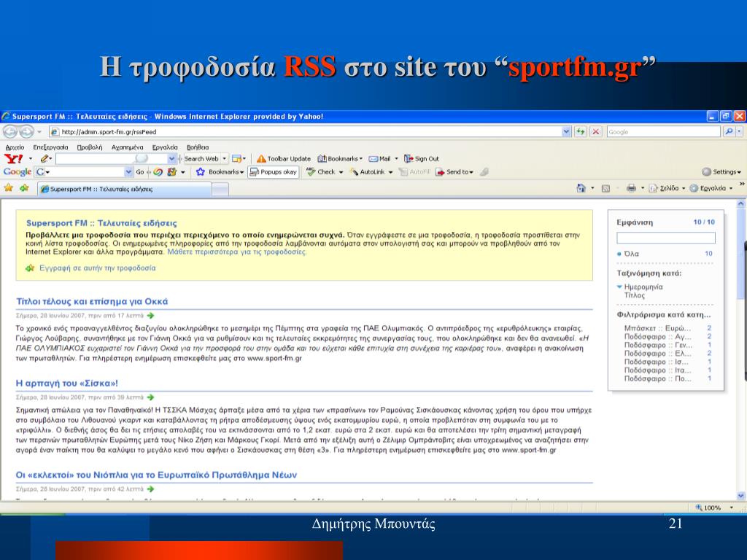Sort the feed by Τίτλος
Viewport: 747px width, 560px height.
634,295
